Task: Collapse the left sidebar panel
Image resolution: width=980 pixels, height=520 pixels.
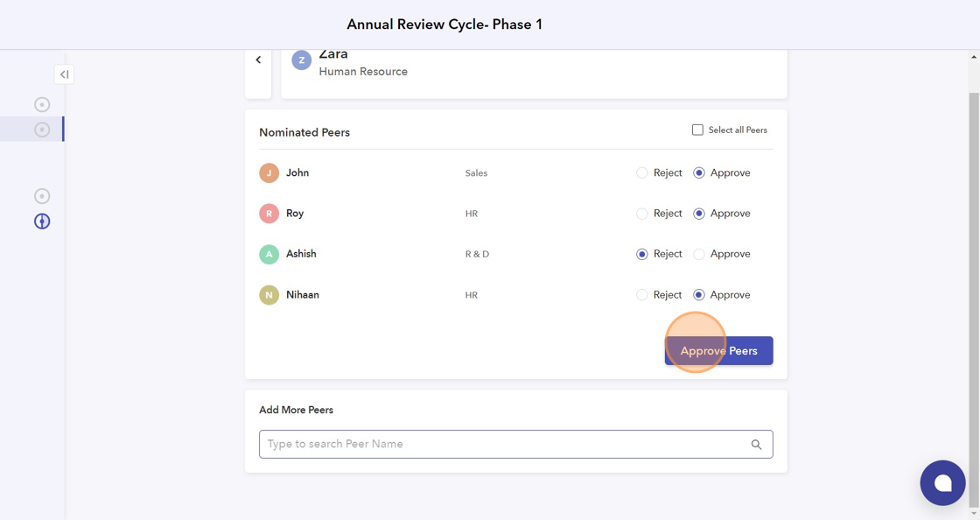Action: pos(64,74)
